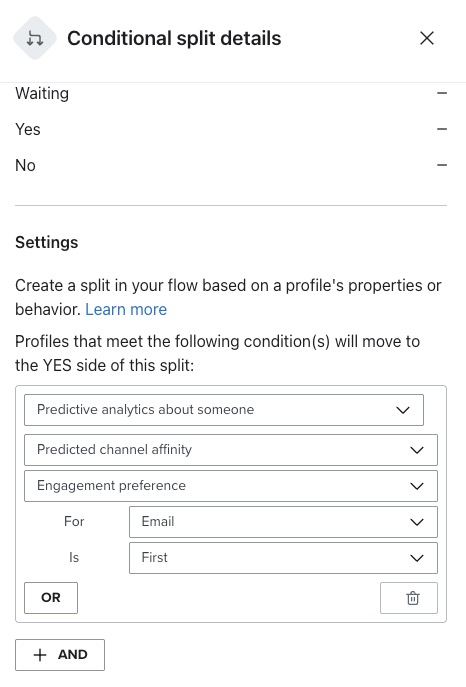
Task: Click the conditional split icon in header
Action: tap(35, 38)
